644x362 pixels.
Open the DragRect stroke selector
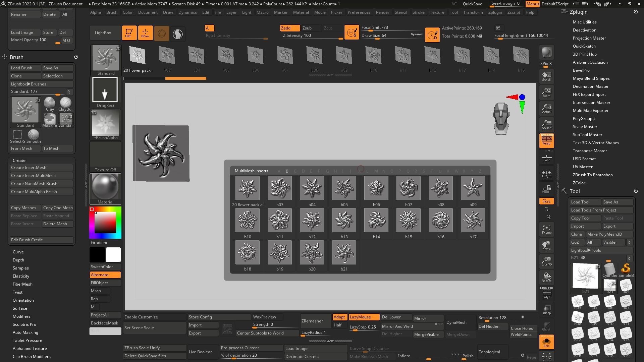pos(105,92)
